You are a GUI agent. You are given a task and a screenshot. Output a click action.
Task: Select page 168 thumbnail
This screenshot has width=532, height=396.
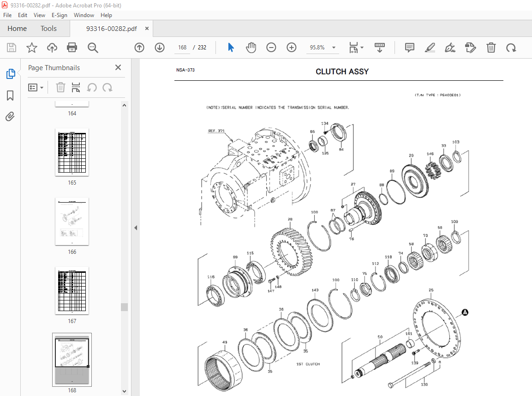click(x=72, y=360)
